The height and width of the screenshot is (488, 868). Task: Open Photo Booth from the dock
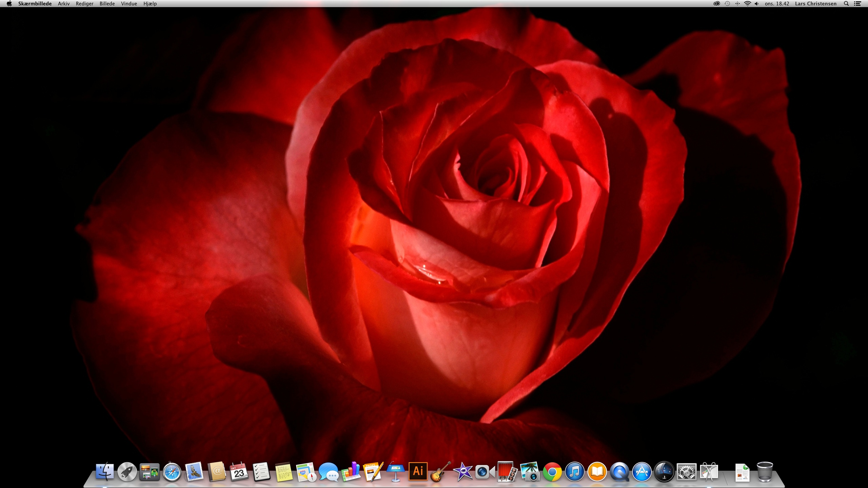[x=507, y=471]
